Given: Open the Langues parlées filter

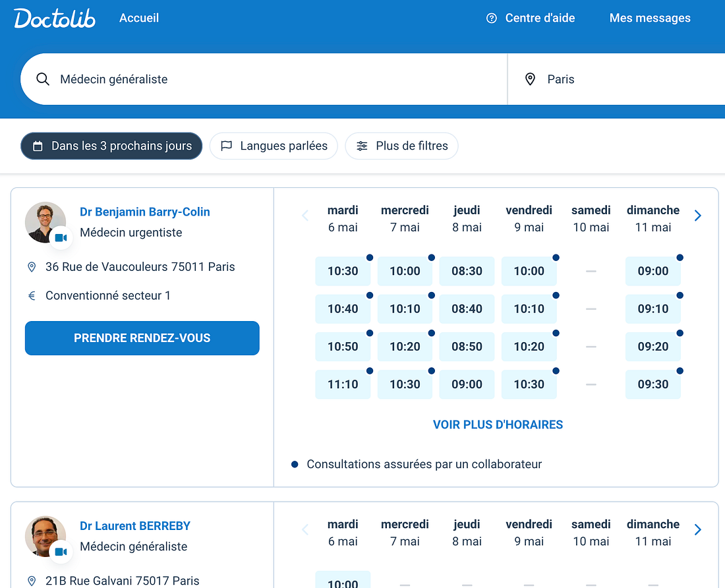Looking at the screenshot, I should click(x=274, y=146).
